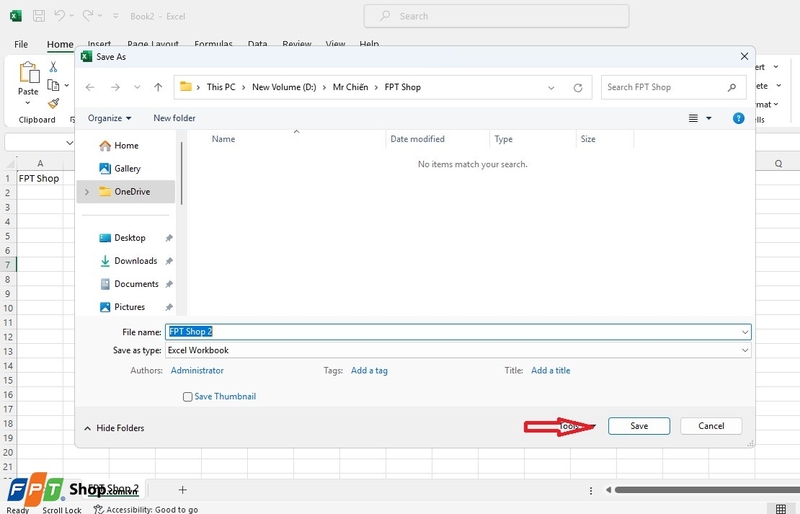This screenshot has height=514, width=800.
Task: Refresh the folder view
Action: [x=578, y=88]
